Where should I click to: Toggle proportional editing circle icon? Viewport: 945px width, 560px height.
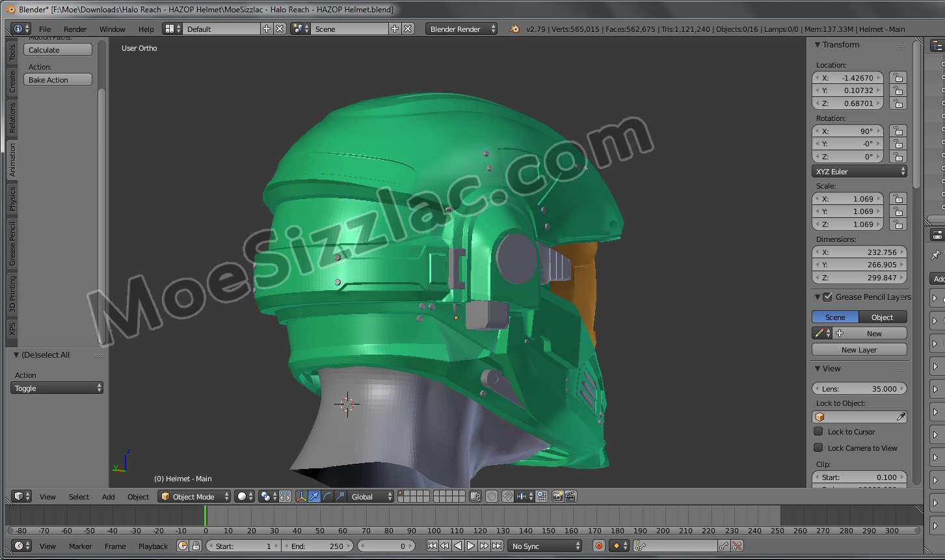click(x=492, y=496)
